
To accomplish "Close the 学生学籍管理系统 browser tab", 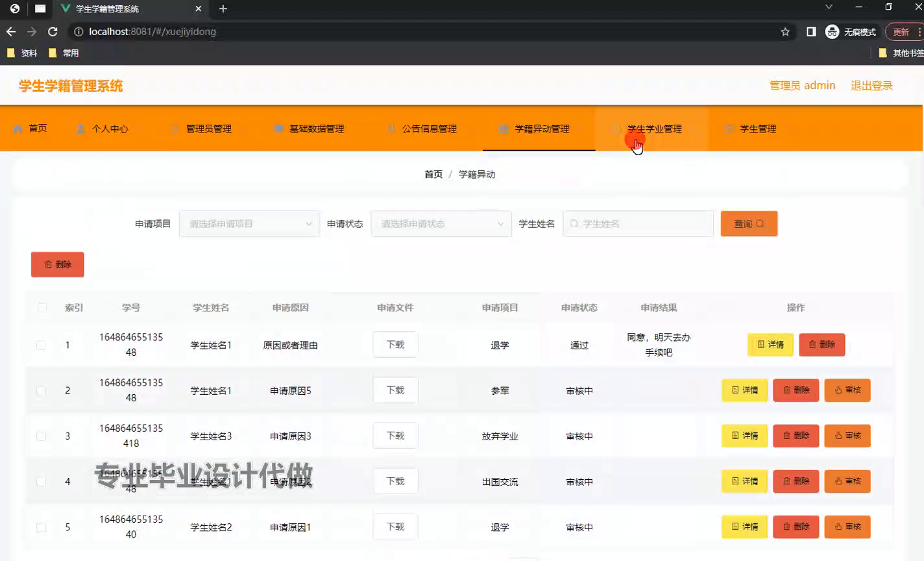I will [199, 8].
